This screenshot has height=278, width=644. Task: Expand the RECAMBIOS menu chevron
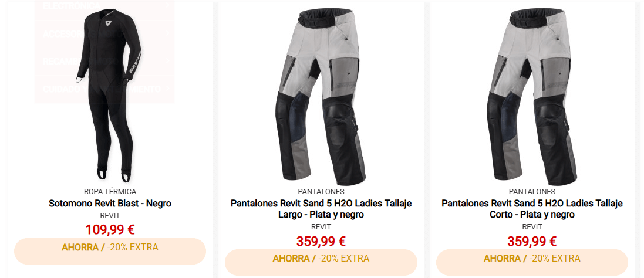(167, 60)
